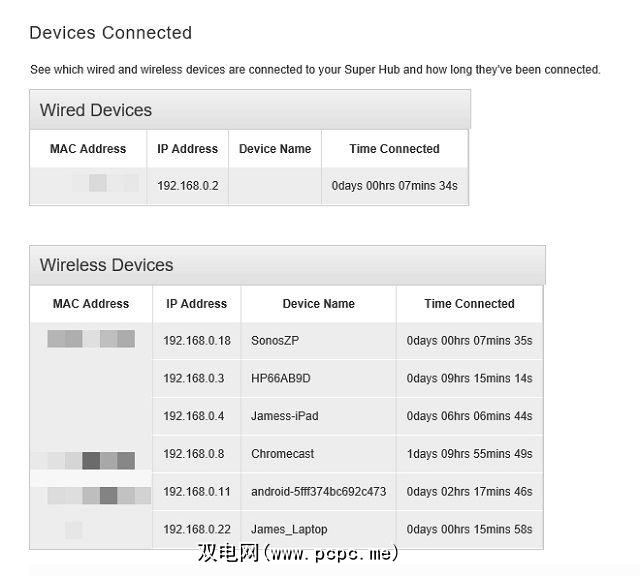Click the blurred MAC address beside Chromecast
The image size is (640, 576).
point(92,460)
